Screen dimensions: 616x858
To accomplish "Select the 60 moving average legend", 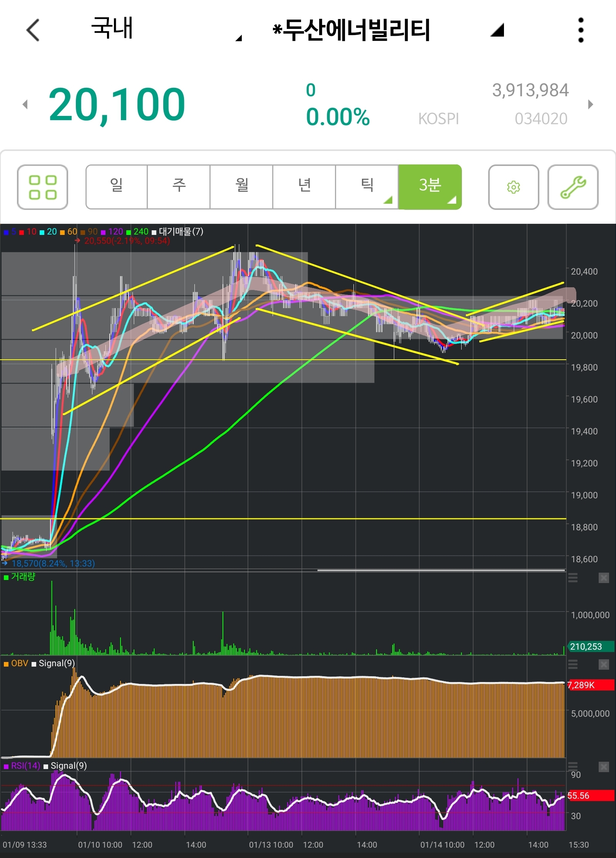I will coord(69,231).
